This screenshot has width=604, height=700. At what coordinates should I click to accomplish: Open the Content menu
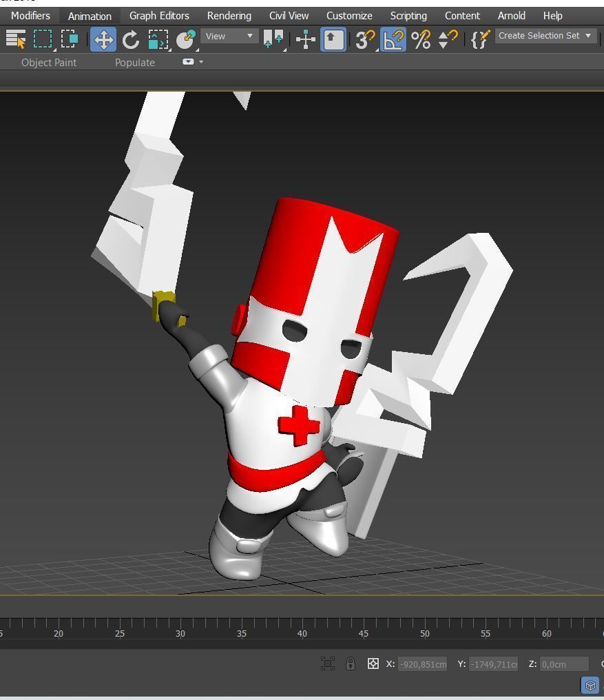tap(462, 16)
